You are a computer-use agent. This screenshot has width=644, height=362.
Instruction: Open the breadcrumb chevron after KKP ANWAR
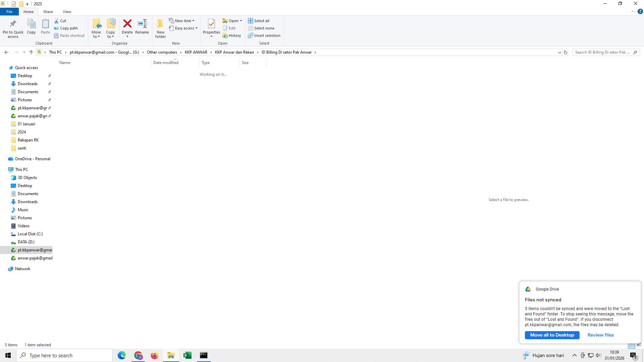(x=211, y=52)
